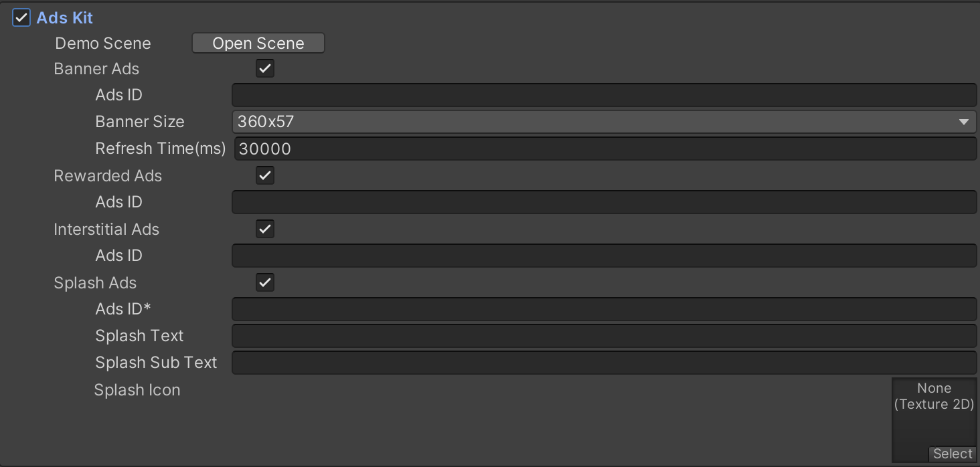Click the Banner Ads ID field

tap(604, 95)
